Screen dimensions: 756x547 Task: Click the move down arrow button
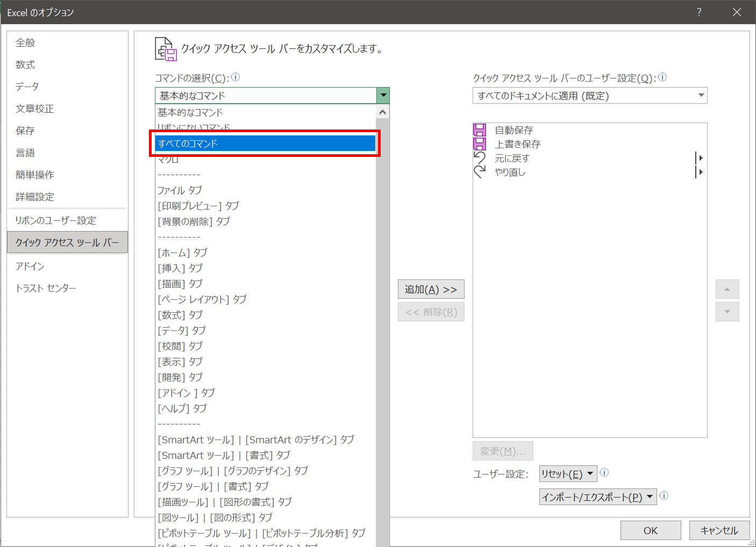pos(727,312)
